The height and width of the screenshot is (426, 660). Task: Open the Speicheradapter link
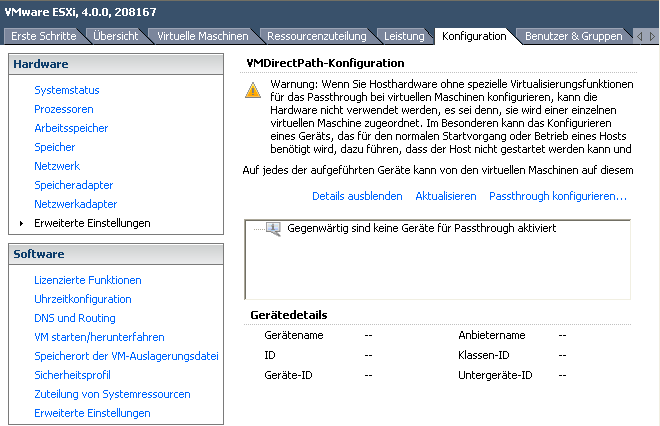coord(74,185)
